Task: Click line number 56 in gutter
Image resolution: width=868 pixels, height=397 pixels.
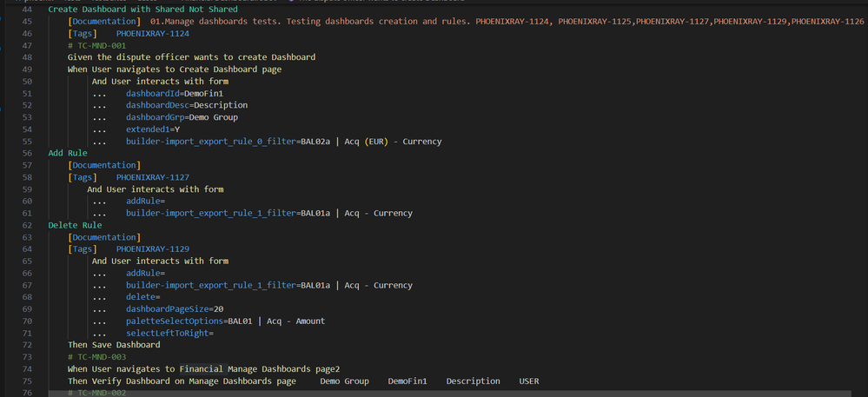Action: point(27,154)
